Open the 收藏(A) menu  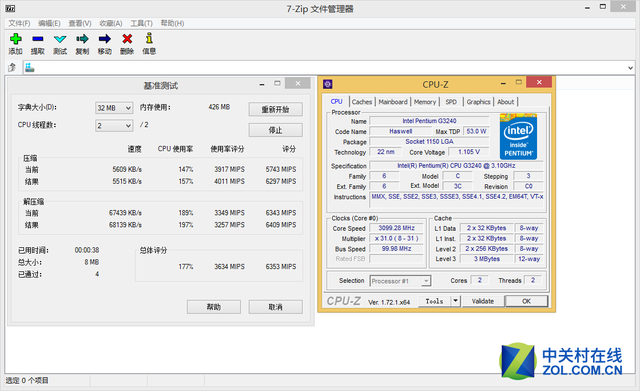(111, 23)
